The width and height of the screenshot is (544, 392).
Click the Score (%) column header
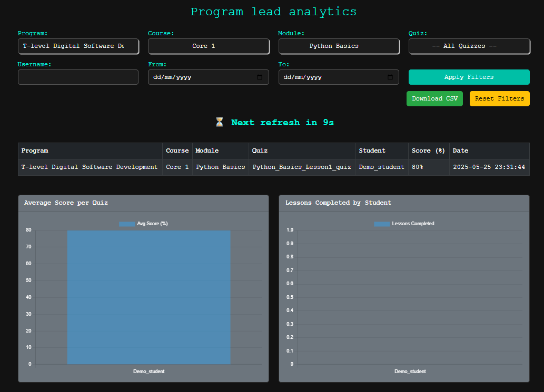click(428, 150)
